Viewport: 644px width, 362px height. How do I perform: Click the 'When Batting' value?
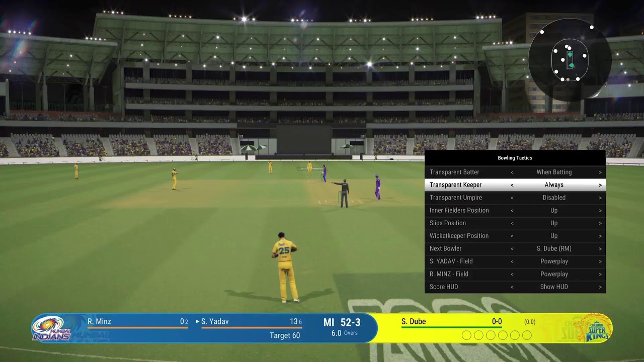pyautogui.click(x=554, y=172)
